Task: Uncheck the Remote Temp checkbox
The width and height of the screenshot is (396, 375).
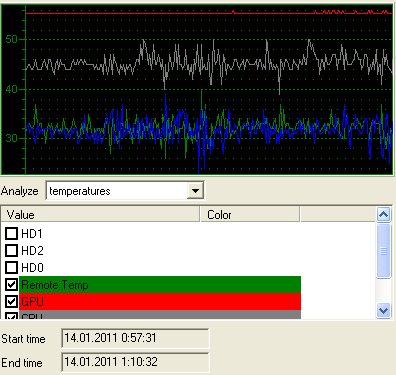Action: pyautogui.click(x=11, y=285)
